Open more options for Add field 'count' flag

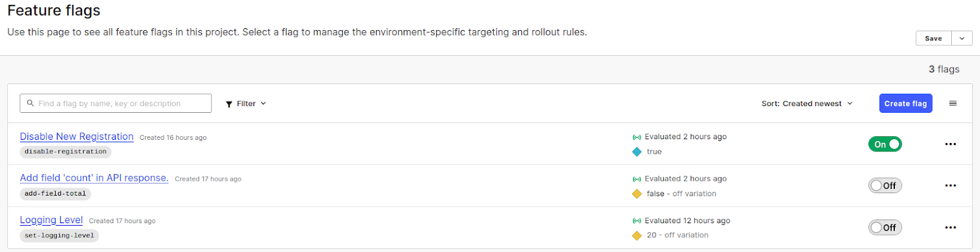(950, 186)
